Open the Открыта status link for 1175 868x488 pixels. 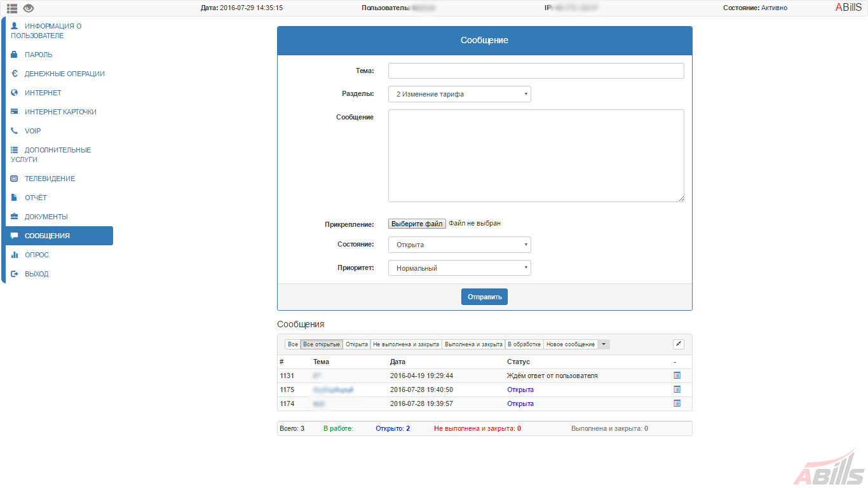coord(520,390)
